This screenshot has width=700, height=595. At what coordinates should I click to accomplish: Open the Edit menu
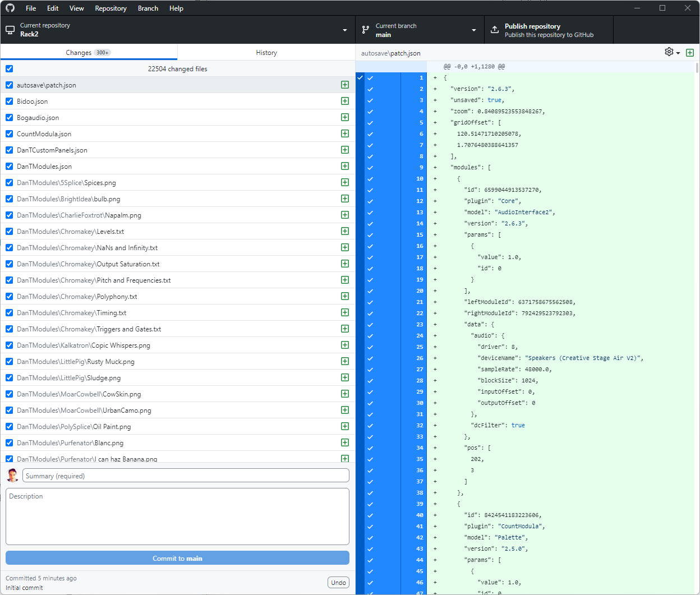tap(53, 8)
